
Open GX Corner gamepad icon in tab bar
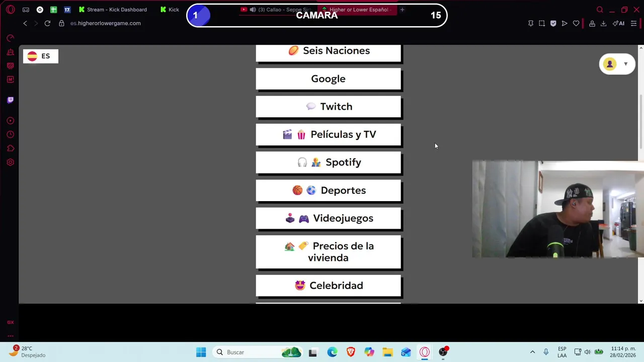[26, 10]
